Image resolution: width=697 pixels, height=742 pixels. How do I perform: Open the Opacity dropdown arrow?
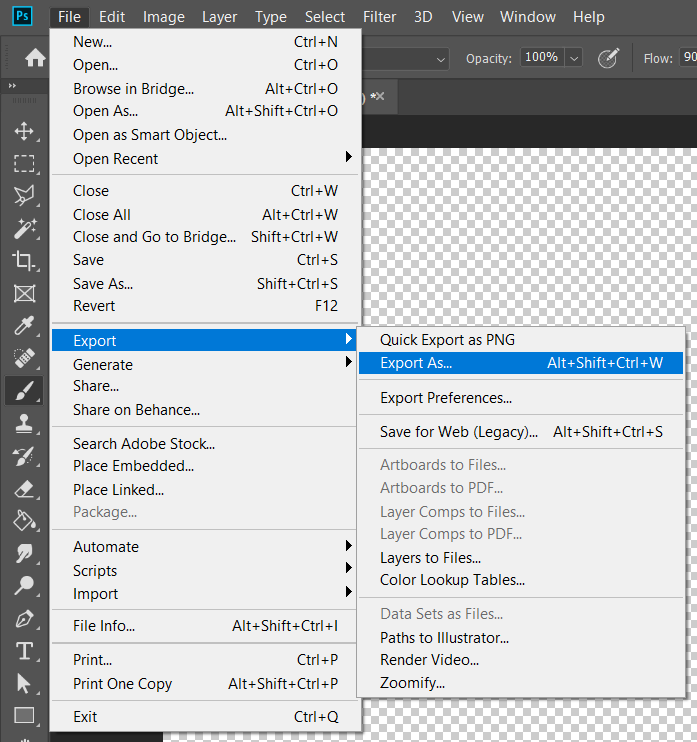tap(574, 59)
